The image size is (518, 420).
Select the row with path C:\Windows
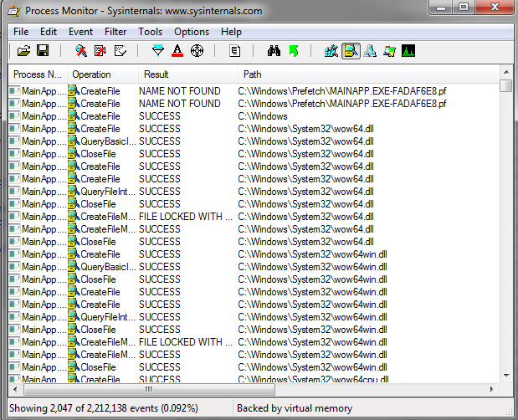tap(254, 116)
